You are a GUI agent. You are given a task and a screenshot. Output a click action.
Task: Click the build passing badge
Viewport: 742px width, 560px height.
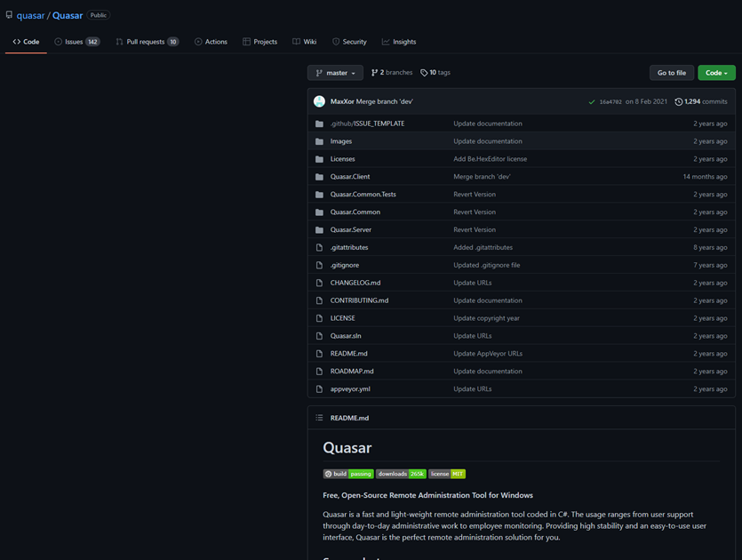(348, 474)
